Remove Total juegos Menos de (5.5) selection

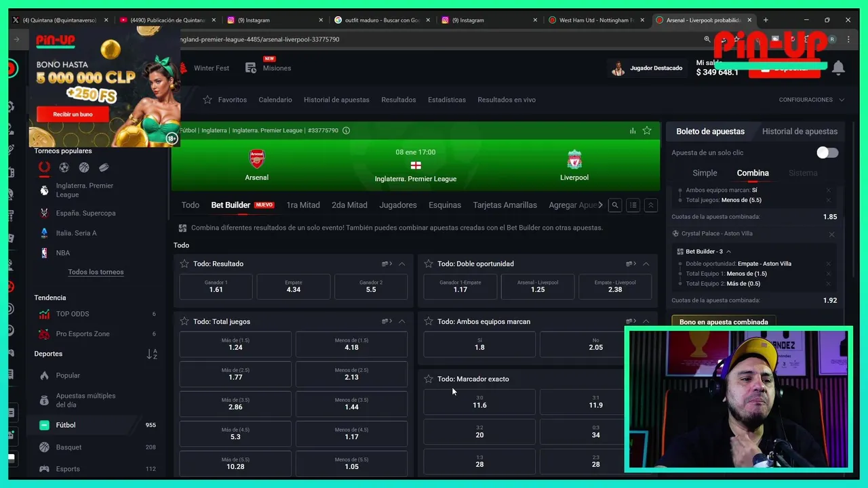point(828,200)
